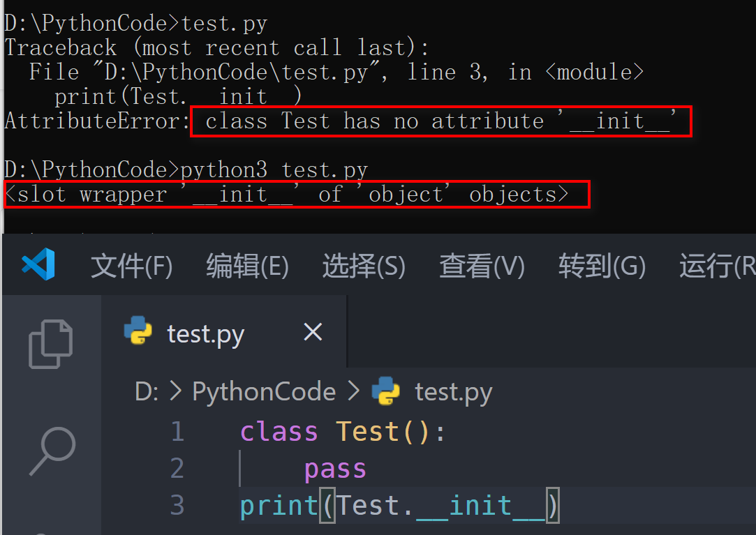Place cursor on the pass keyword

point(335,469)
